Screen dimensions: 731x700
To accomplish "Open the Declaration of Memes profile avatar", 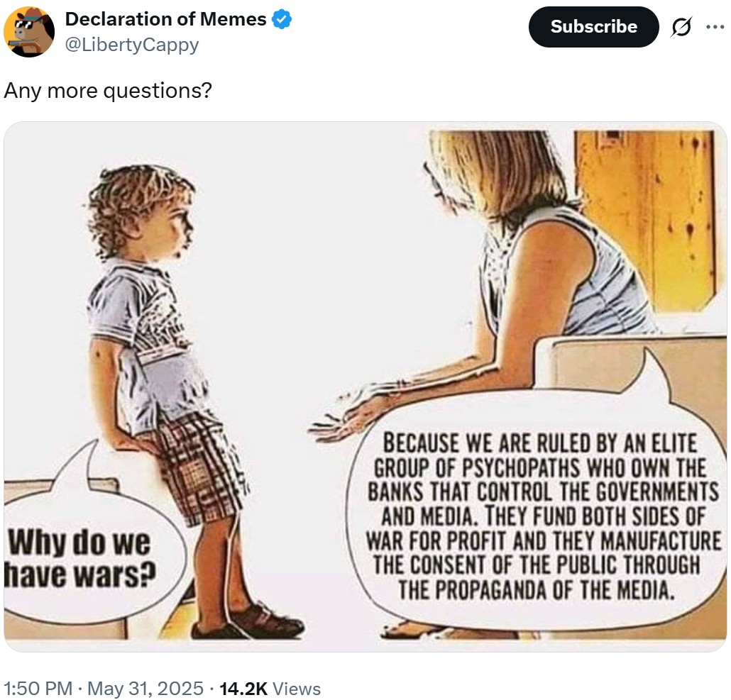I will point(29,32).
